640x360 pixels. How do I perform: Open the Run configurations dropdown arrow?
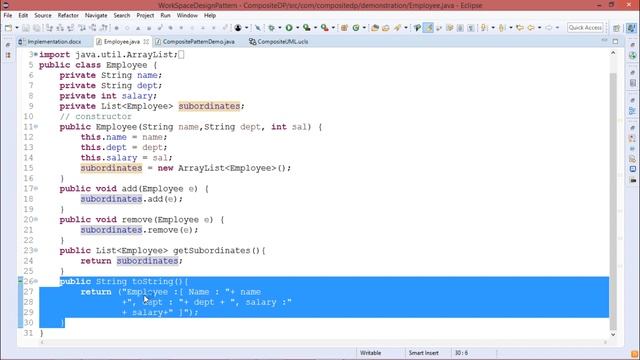tap(297, 28)
